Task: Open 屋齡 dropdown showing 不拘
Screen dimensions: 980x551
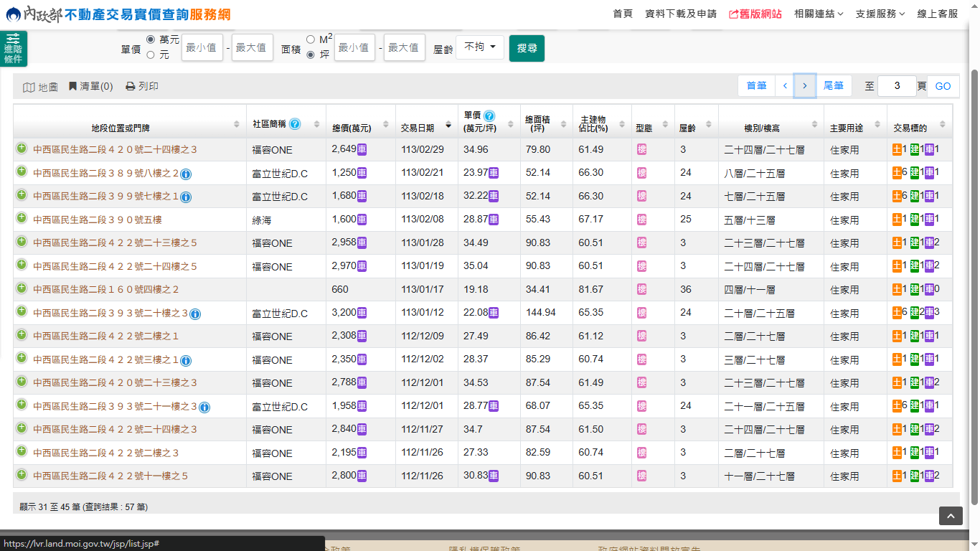Action: click(x=480, y=47)
